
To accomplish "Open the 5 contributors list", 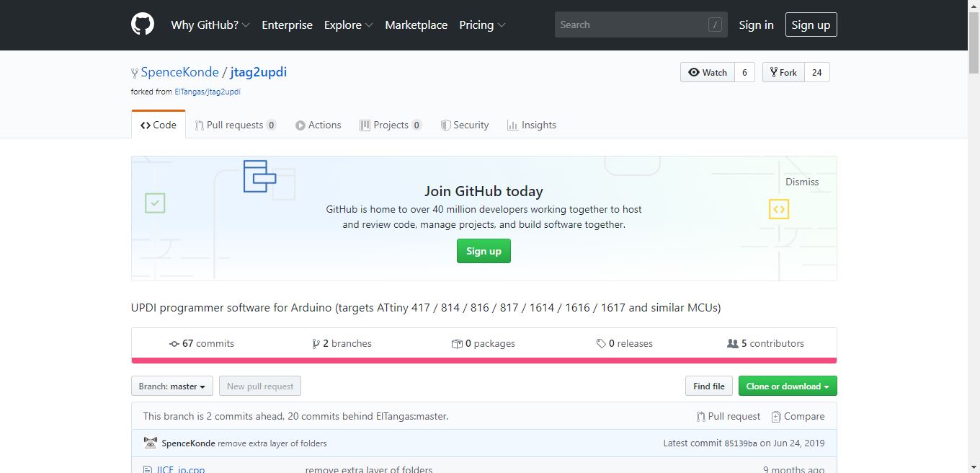I will (765, 344).
